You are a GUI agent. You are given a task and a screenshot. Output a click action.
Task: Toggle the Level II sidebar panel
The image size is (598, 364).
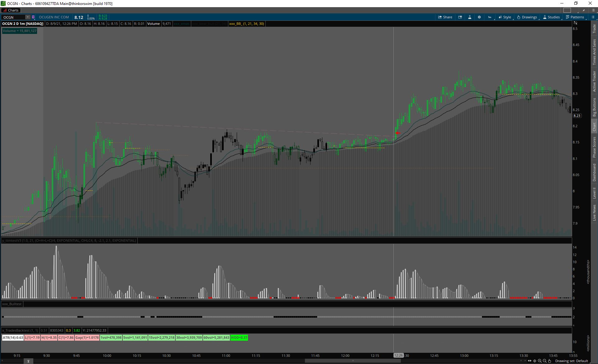tap(594, 193)
